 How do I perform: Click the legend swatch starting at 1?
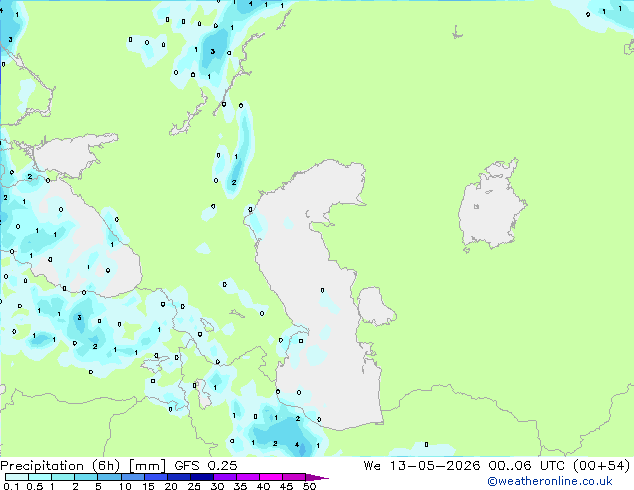(63, 477)
